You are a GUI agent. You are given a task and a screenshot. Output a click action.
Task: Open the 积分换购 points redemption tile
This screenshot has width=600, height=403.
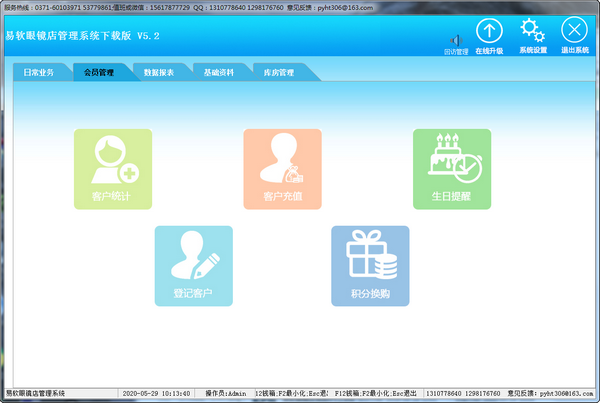click(370, 265)
